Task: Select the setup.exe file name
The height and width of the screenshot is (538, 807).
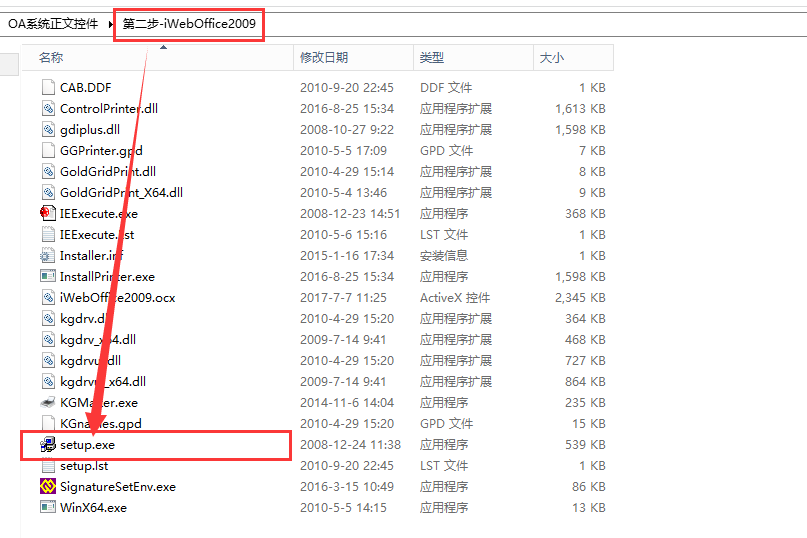Action: click(x=87, y=445)
